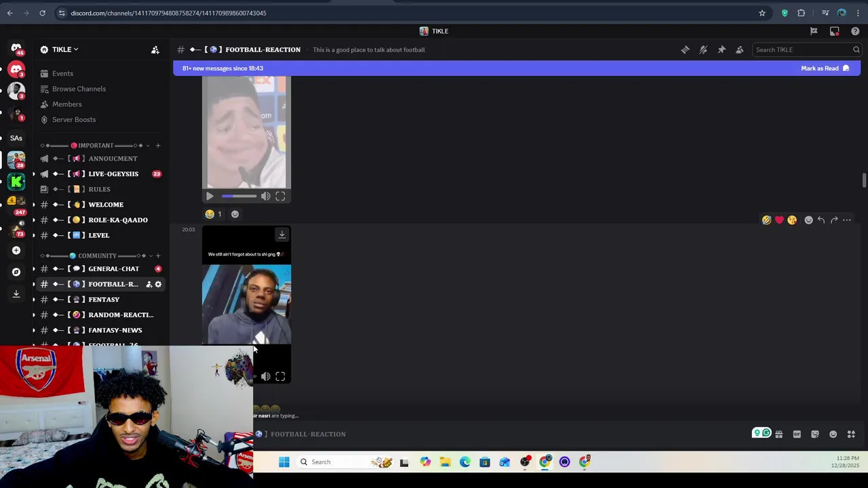
Task: Download the second video attachment
Action: coord(282,235)
